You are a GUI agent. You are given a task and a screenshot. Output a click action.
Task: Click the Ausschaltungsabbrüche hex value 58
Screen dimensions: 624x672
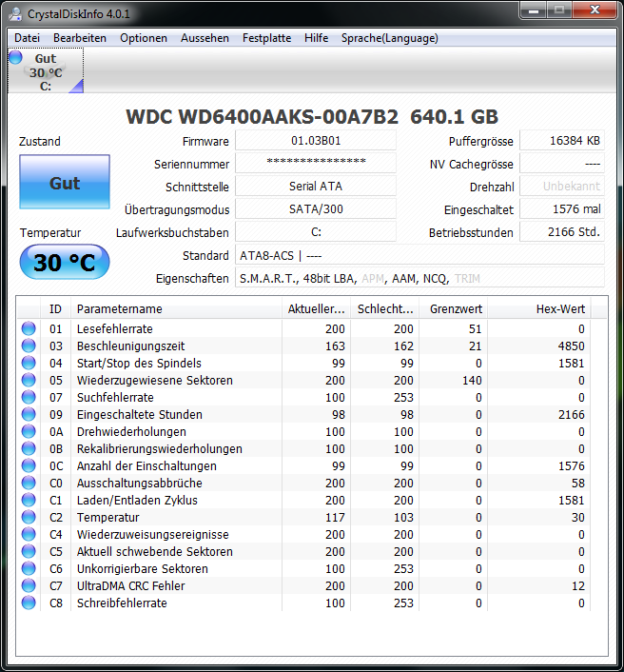coord(577,483)
